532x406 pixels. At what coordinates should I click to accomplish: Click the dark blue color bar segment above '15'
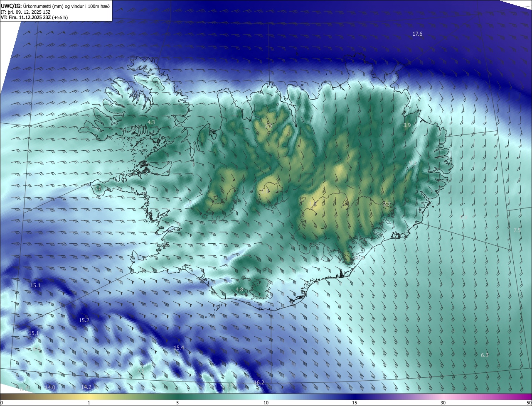click(355, 396)
